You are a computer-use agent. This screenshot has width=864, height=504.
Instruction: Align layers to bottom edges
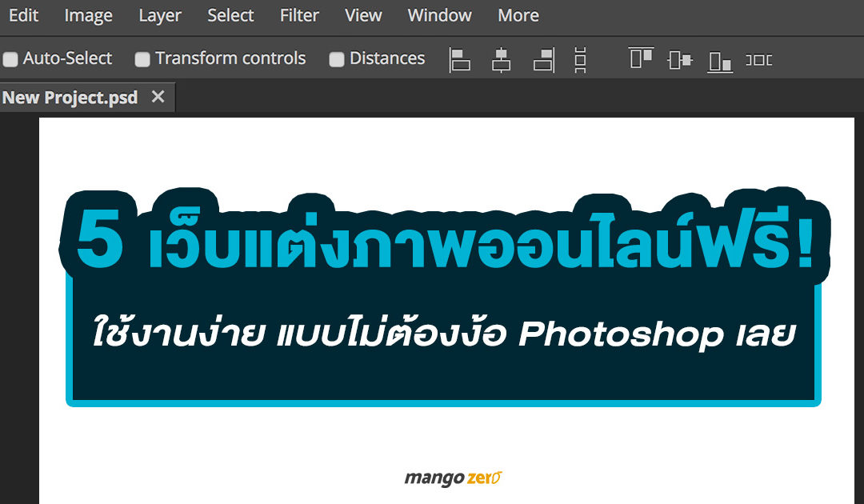click(x=720, y=61)
